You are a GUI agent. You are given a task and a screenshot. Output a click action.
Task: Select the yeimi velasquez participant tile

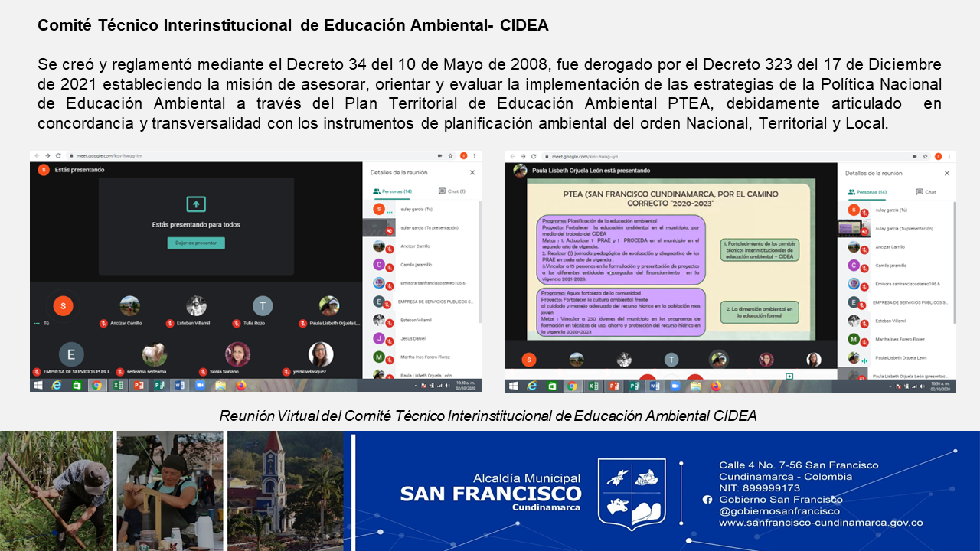321,358
